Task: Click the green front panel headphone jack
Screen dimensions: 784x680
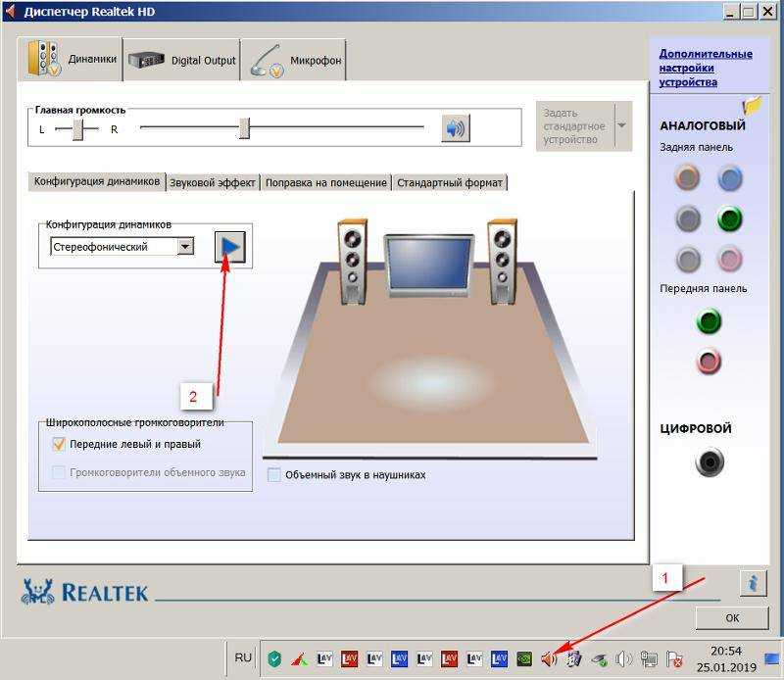Action: 708,320
